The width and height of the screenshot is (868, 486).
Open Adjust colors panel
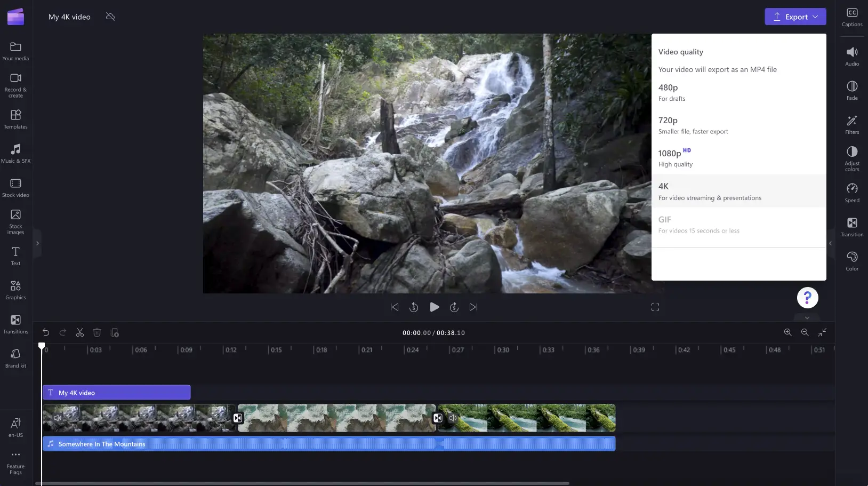851,158
